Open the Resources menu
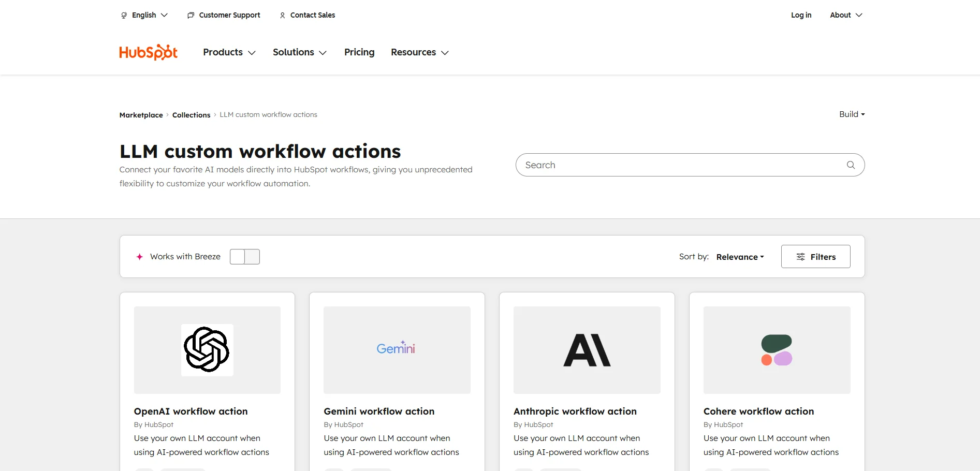The height and width of the screenshot is (471, 980). coord(419,52)
